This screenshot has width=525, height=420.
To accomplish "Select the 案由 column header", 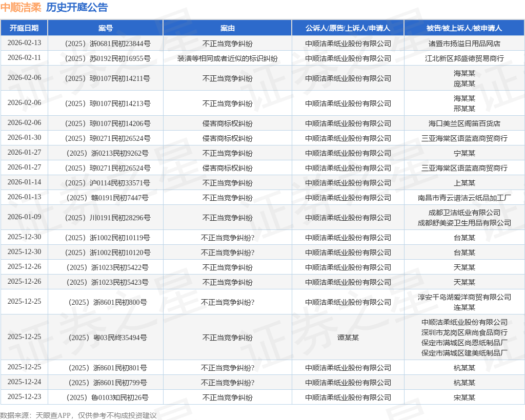I will click(227, 28).
